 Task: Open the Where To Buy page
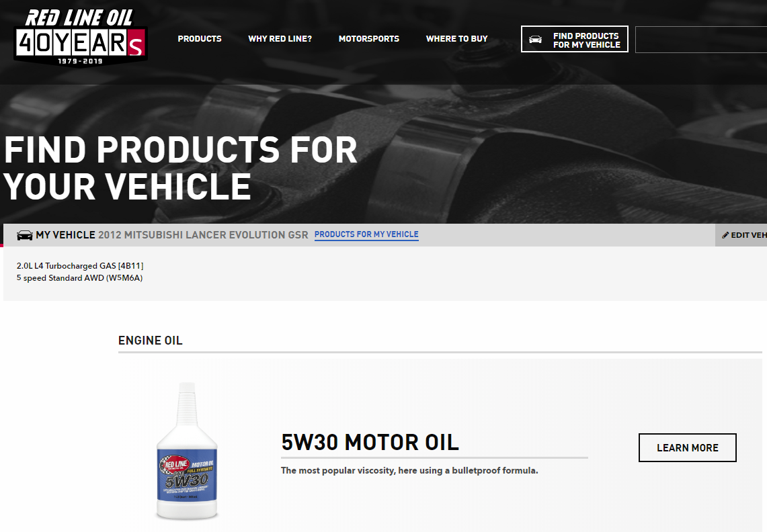pos(457,39)
